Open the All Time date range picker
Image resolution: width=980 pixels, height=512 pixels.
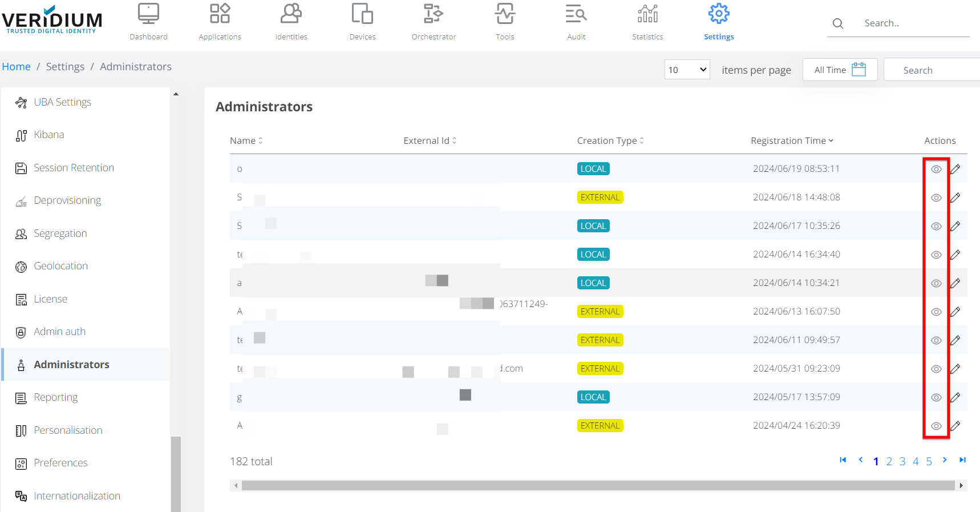click(x=840, y=70)
